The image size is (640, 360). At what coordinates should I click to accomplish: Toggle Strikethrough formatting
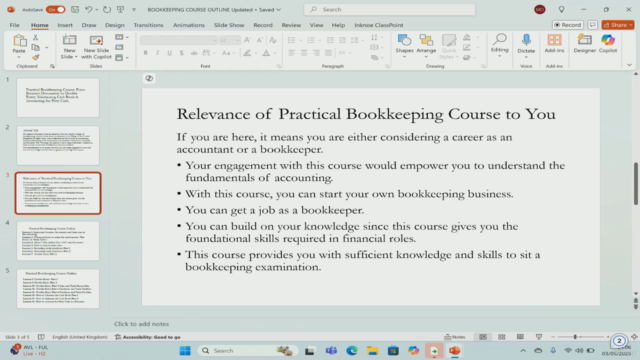click(194, 53)
